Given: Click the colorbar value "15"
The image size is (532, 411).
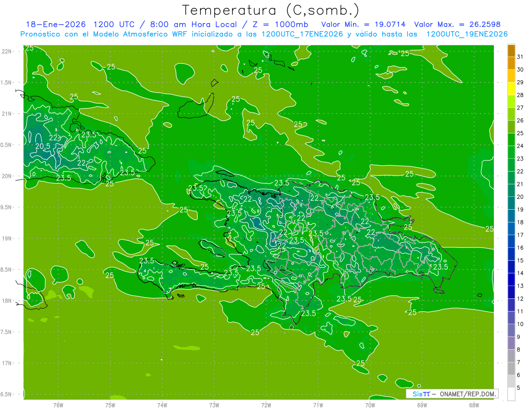Looking at the screenshot, I should tap(520, 260).
